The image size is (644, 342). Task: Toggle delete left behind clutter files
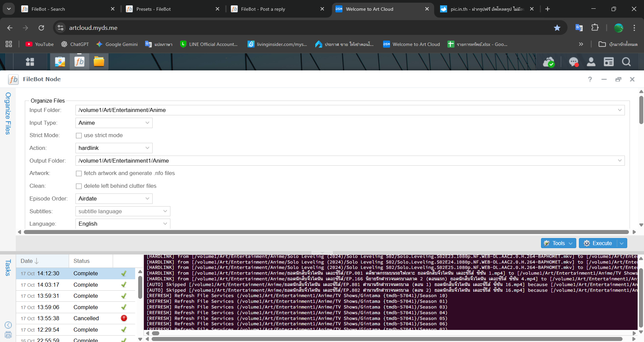pyautogui.click(x=79, y=186)
